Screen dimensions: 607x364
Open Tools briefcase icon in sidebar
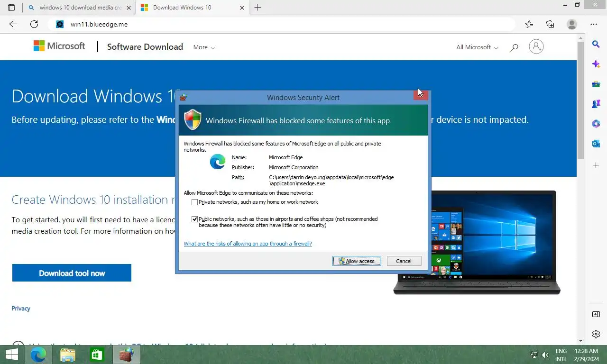pos(596,84)
